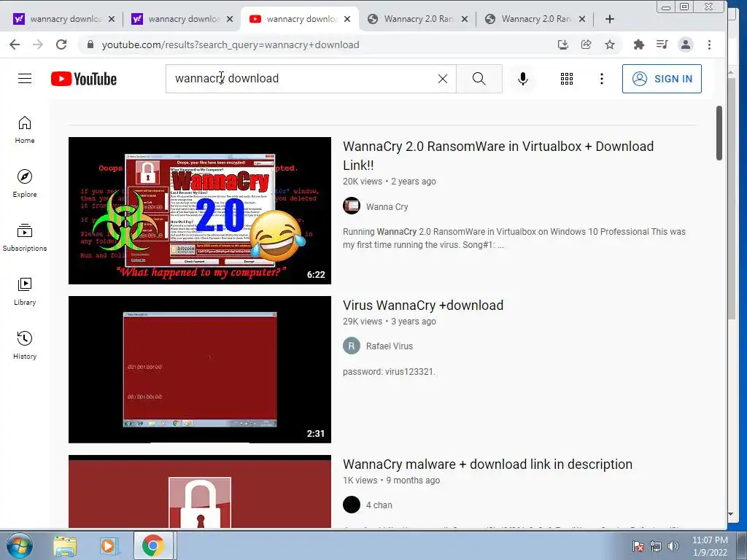Go back with browser back arrow
This screenshot has height=560, width=747.
[x=15, y=44]
